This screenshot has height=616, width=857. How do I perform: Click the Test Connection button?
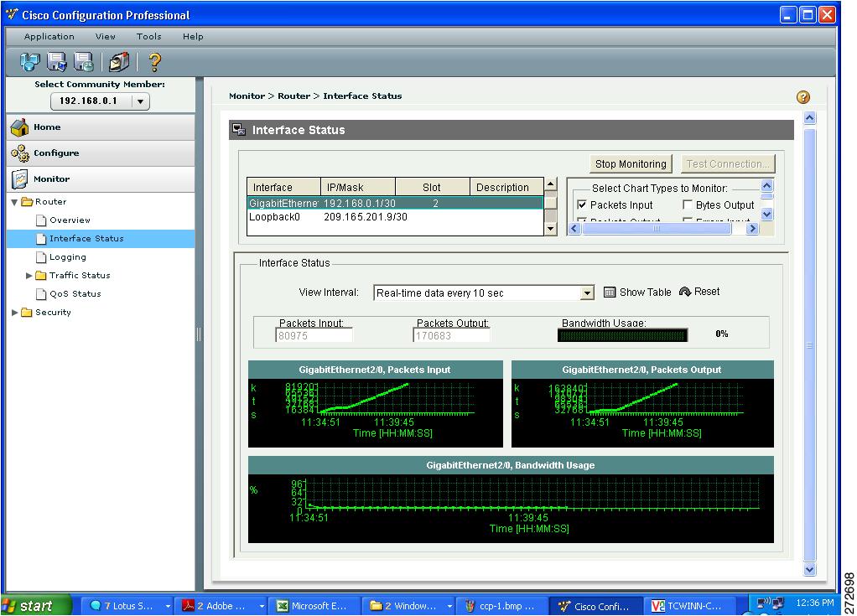pyautogui.click(x=728, y=163)
